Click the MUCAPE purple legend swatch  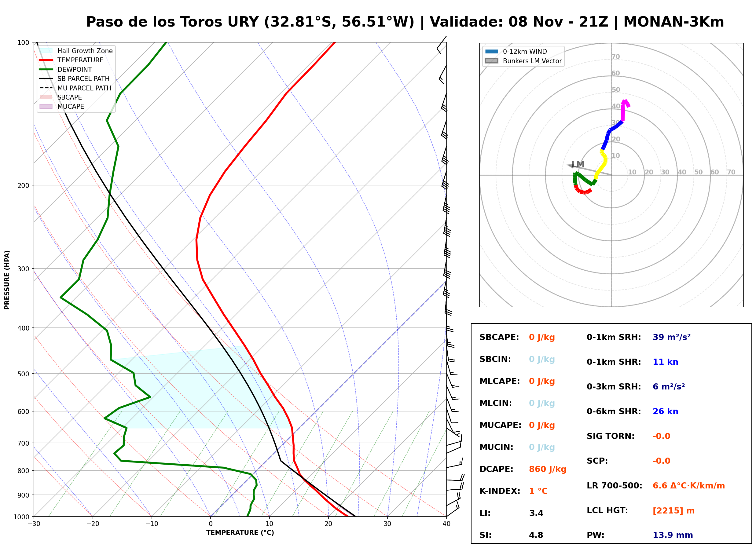46,106
